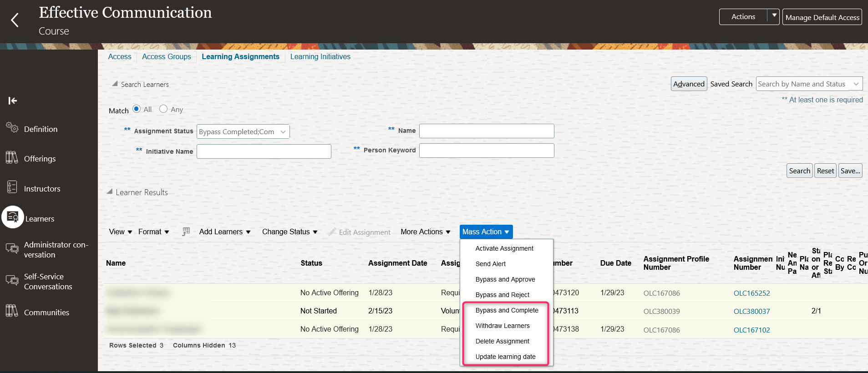Open the Actions split-button dropdown arrow
Screen dimensions: 868x373
click(x=774, y=16)
